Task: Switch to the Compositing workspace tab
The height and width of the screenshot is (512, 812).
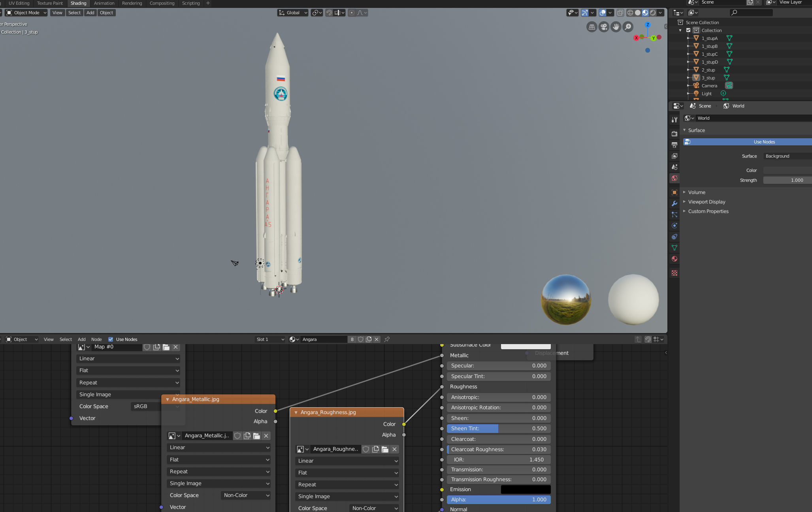Action: (x=162, y=3)
